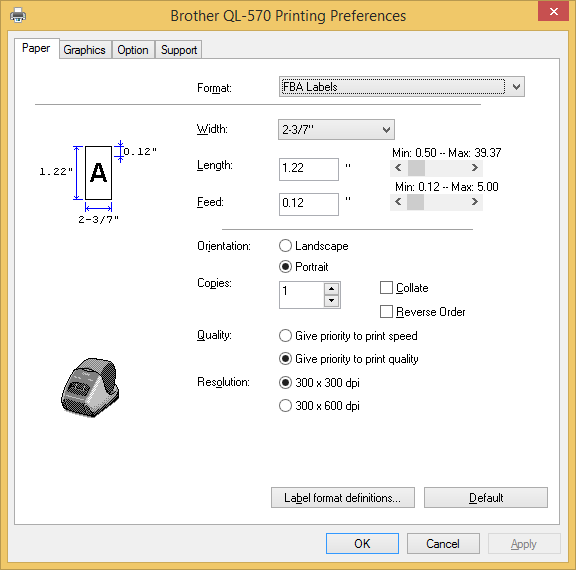Click the printer icon in the title bar
Image resolution: width=576 pixels, height=570 pixels.
click(x=18, y=15)
